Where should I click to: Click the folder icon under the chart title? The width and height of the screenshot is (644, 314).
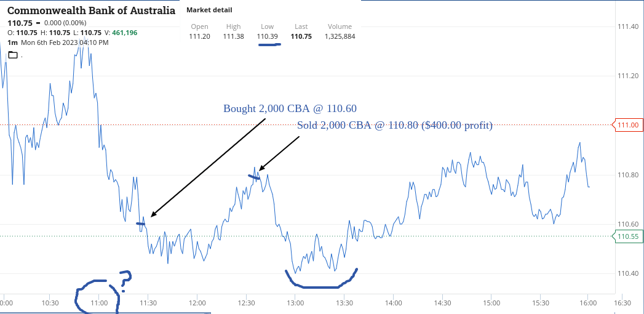13,55
